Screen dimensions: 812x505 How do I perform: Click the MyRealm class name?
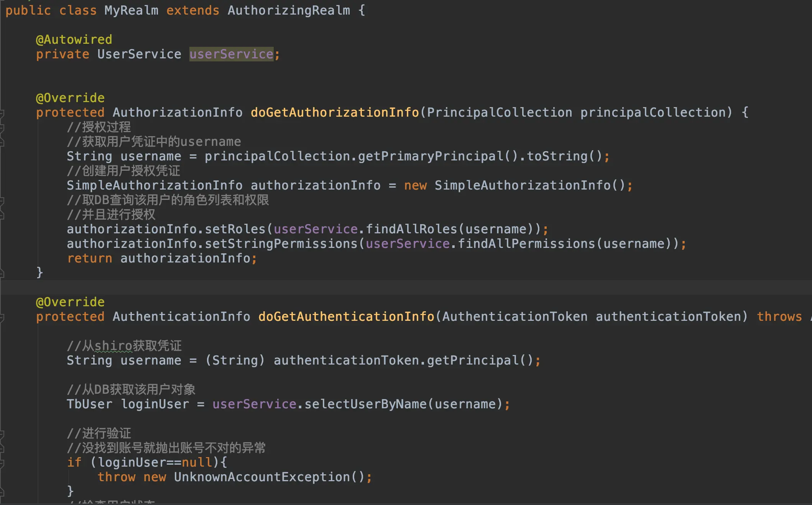[x=131, y=10]
